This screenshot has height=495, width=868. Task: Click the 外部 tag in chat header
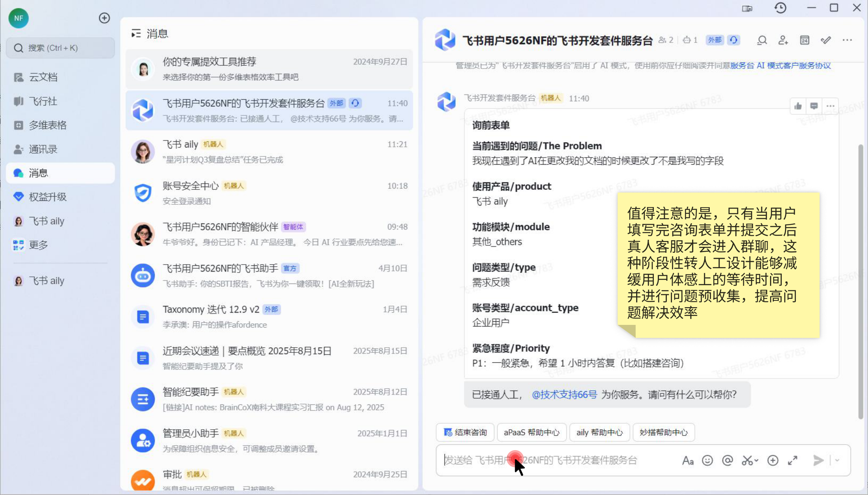tap(714, 40)
